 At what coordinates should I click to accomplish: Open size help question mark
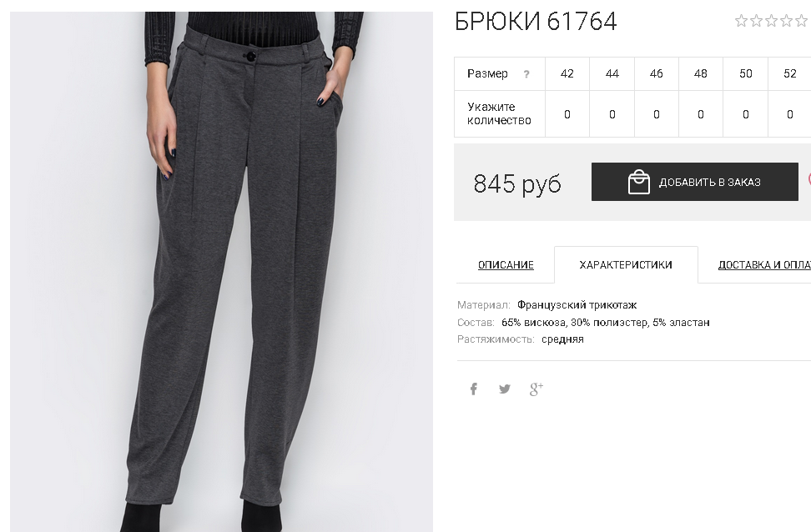click(526, 74)
